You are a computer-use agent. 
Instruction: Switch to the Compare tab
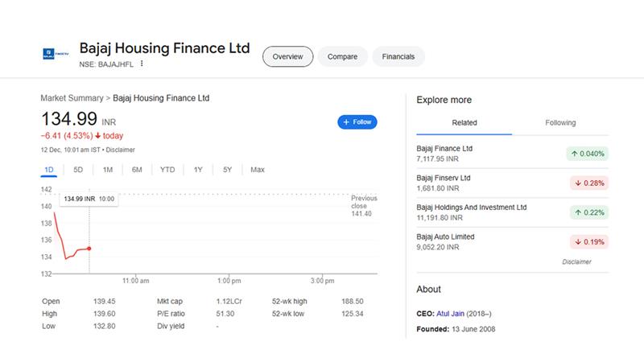[342, 56]
